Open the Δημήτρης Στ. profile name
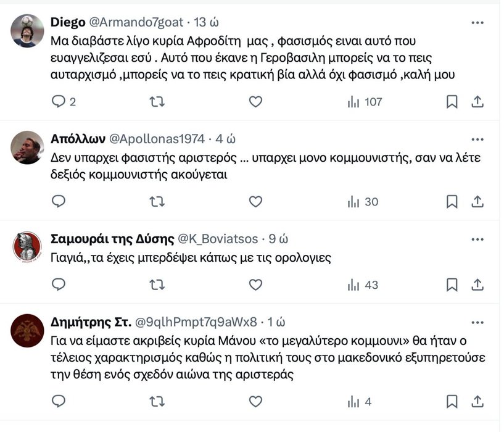The width and height of the screenshot is (504, 432). (88, 322)
